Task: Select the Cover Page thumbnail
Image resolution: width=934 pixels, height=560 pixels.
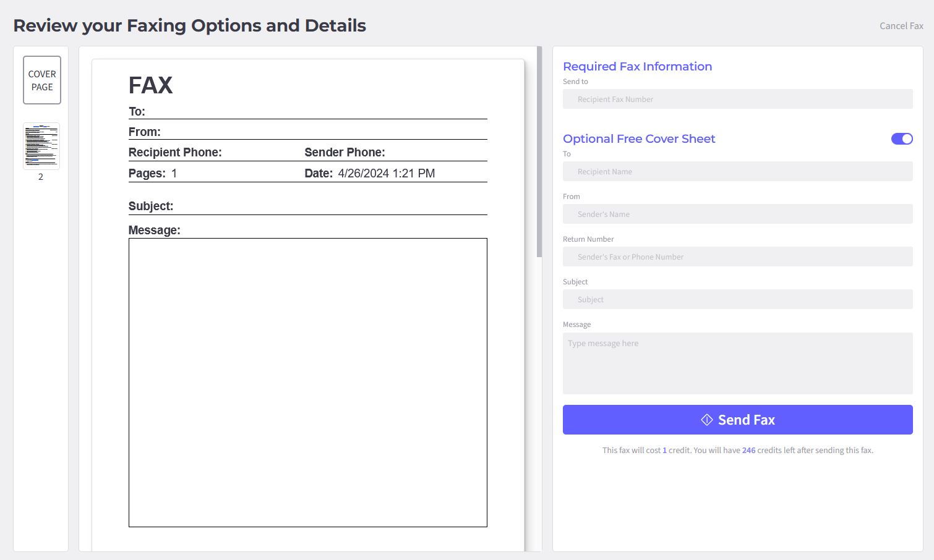Action: coord(41,80)
